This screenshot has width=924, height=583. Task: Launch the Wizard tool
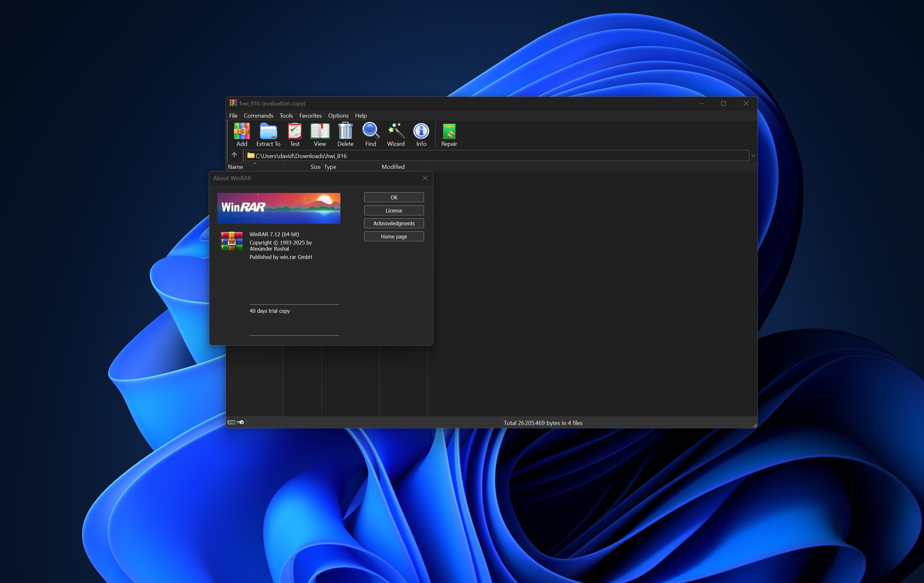pos(395,134)
